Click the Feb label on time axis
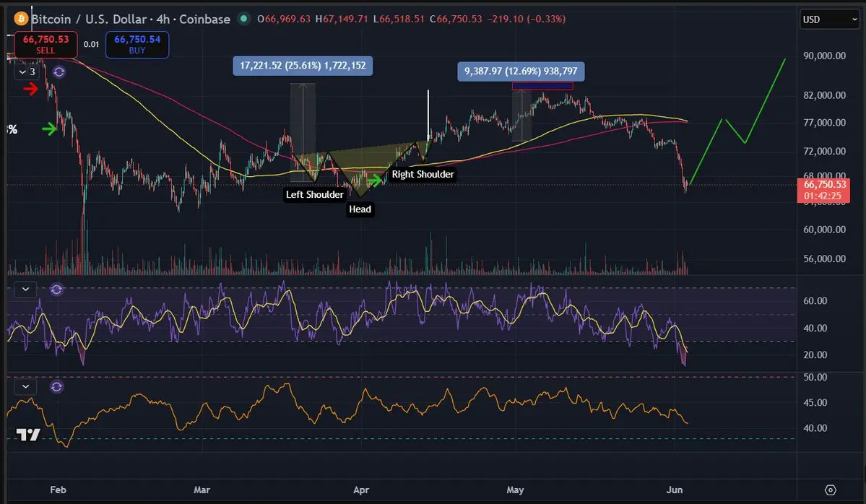This screenshot has width=866, height=504. click(58, 490)
